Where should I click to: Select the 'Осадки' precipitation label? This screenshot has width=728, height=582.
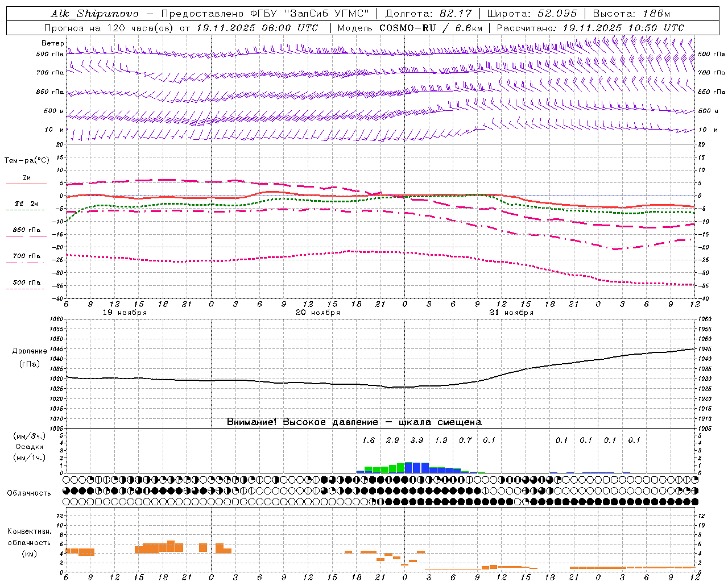[30, 447]
